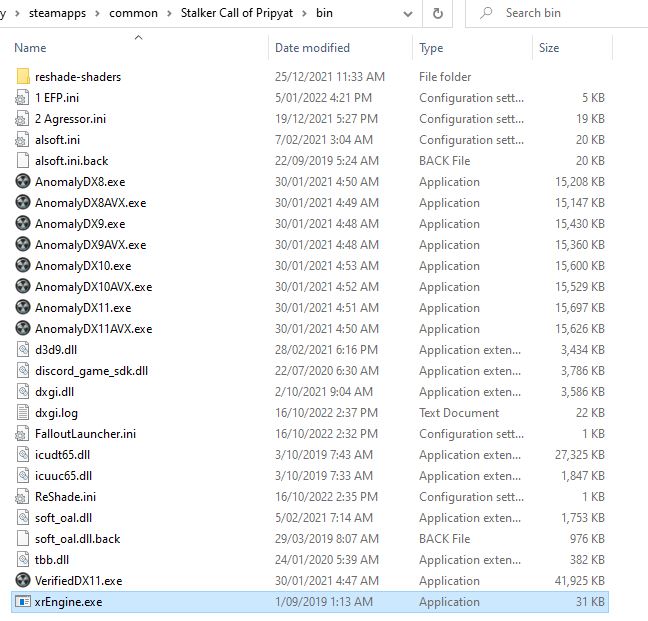648x621 pixels.
Task: Expand the chevron after Stalker Call of Pripyat
Action: pyautogui.click(x=304, y=13)
